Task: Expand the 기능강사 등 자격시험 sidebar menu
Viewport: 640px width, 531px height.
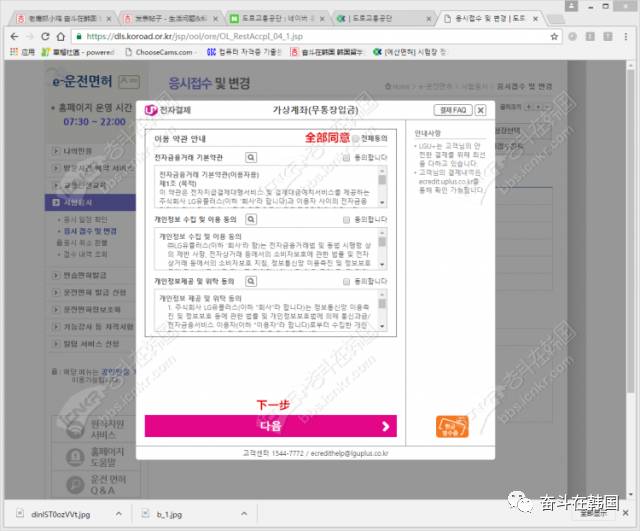Action: [x=56, y=327]
